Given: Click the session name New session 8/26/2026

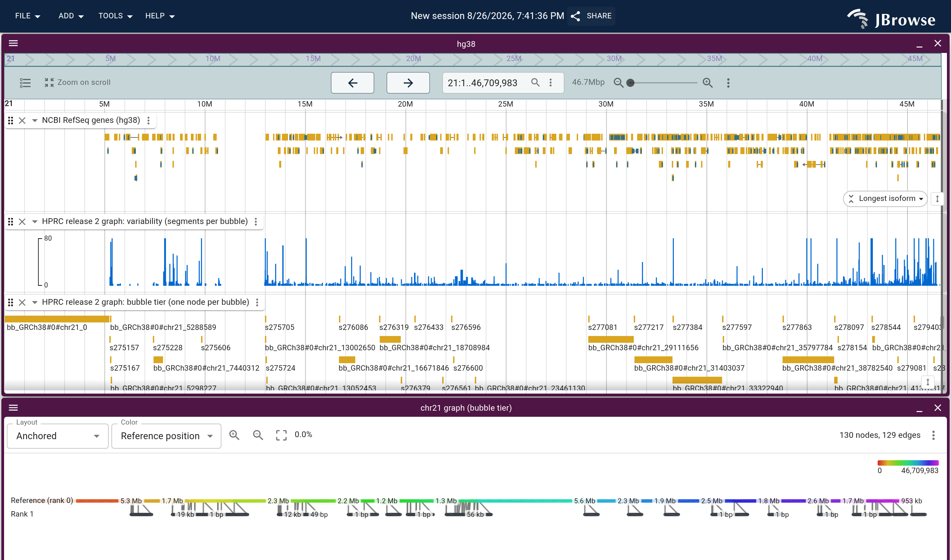Looking at the screenshot, I should 487,16.
